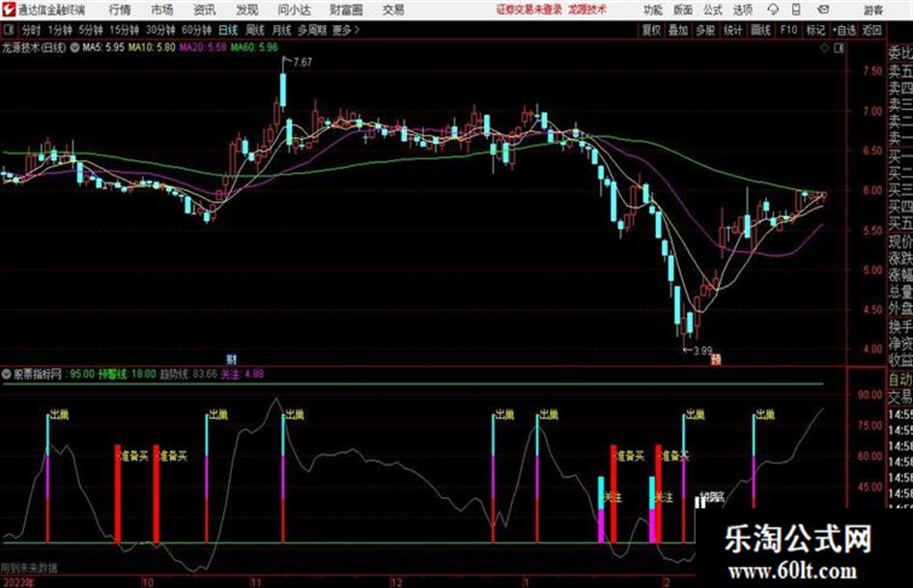Toggle 自选 add to watchlist
913x588 pixels.
(x=843, y=30)
